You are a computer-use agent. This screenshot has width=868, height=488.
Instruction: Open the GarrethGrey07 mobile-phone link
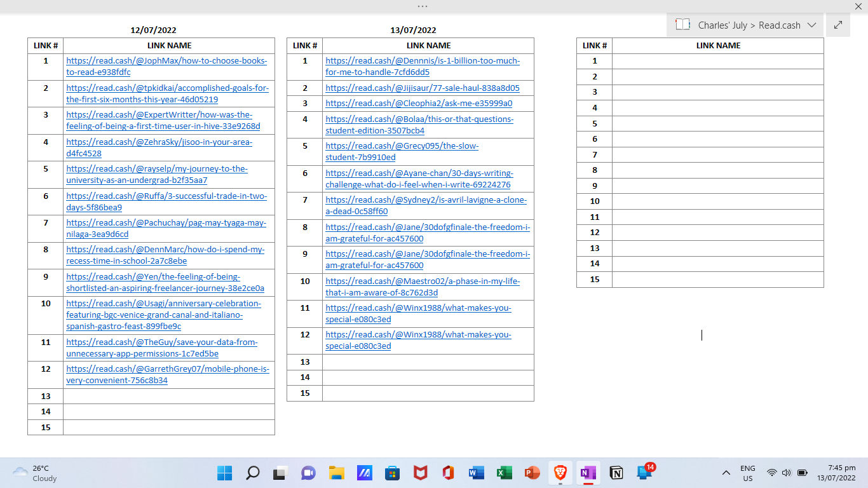168,374
